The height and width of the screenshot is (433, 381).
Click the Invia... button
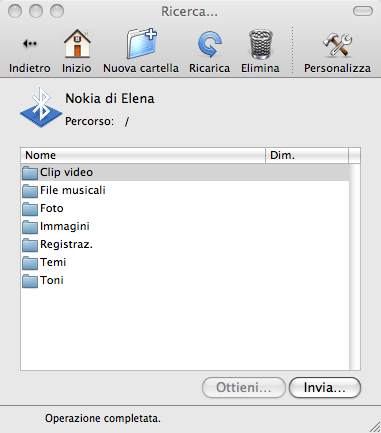pos(325,387)
